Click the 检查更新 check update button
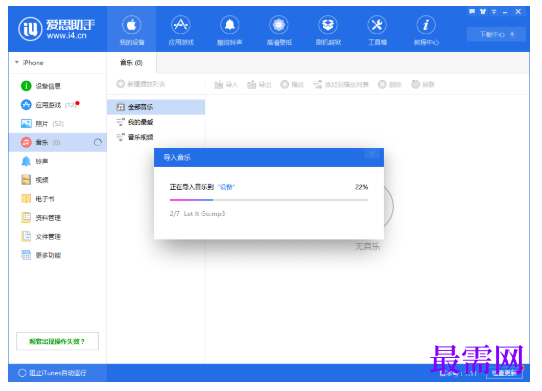Image resolution: width=542 pixels, height=391 pixels. point(504,373)
